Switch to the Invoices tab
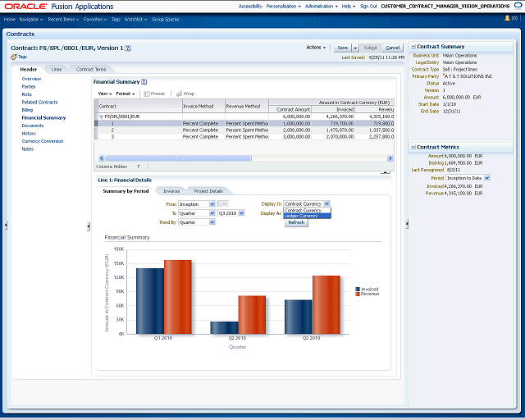 171,191
